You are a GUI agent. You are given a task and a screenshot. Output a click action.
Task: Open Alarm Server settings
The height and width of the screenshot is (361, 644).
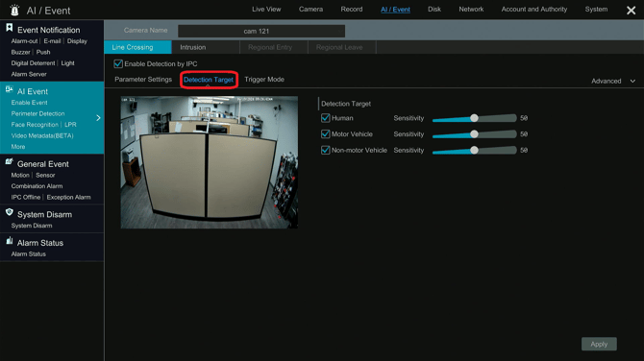pyautogui.click(x=29, y=74)
